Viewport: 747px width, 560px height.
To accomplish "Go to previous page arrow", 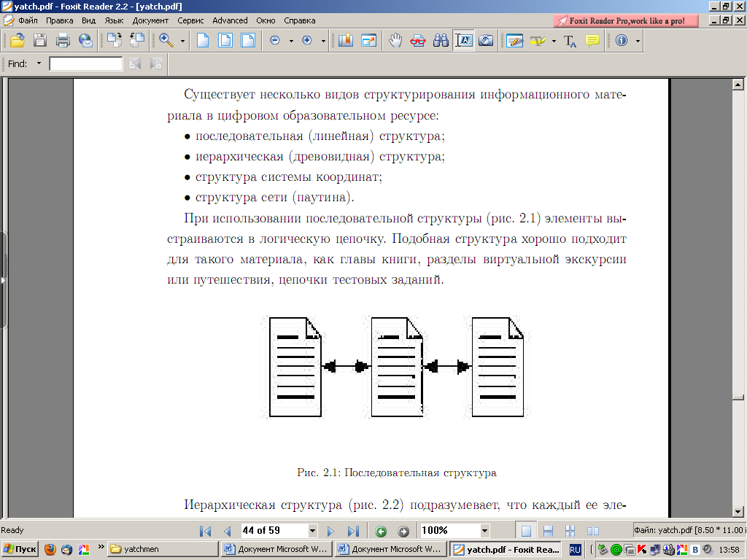I will (228, 531).
